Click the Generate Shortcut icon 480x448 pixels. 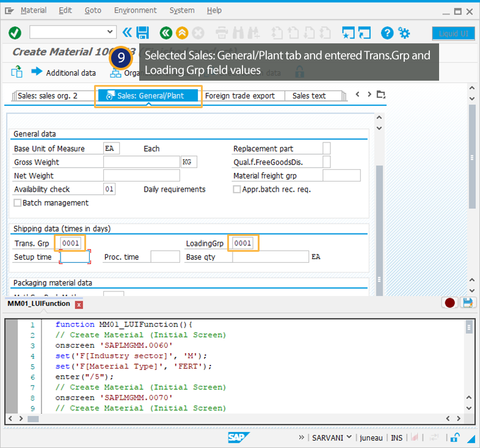pyautogui.click(x=365, y=33)
